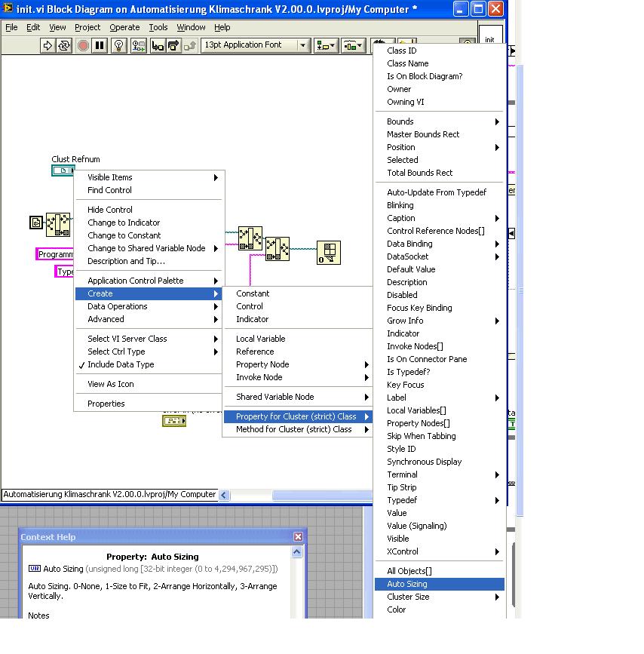The width and height of the screenshot is (644, 654).
Task: Expand Property Node submenu
Action: (x=298, y=364)
